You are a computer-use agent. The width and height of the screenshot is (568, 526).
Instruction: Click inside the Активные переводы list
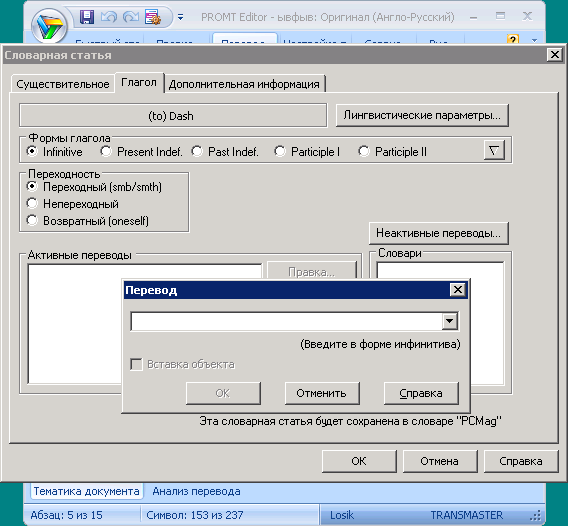pyautogui.click(x=75, y=323)
